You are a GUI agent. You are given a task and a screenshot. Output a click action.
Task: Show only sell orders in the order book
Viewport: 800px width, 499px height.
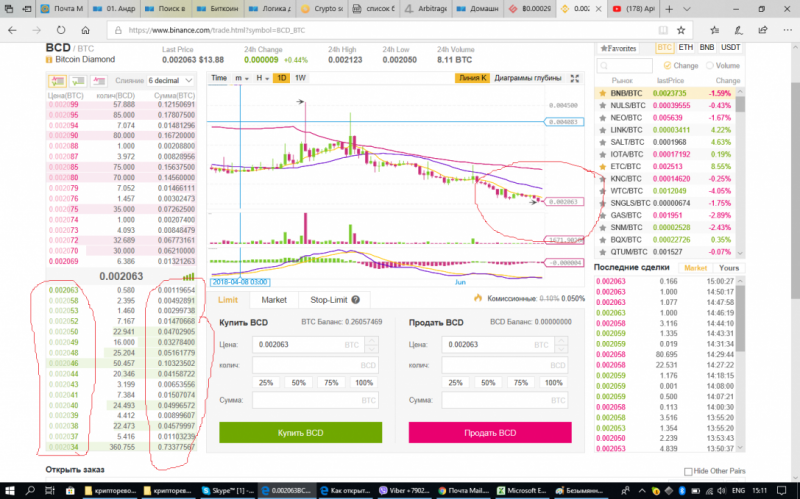click(98, 81)
